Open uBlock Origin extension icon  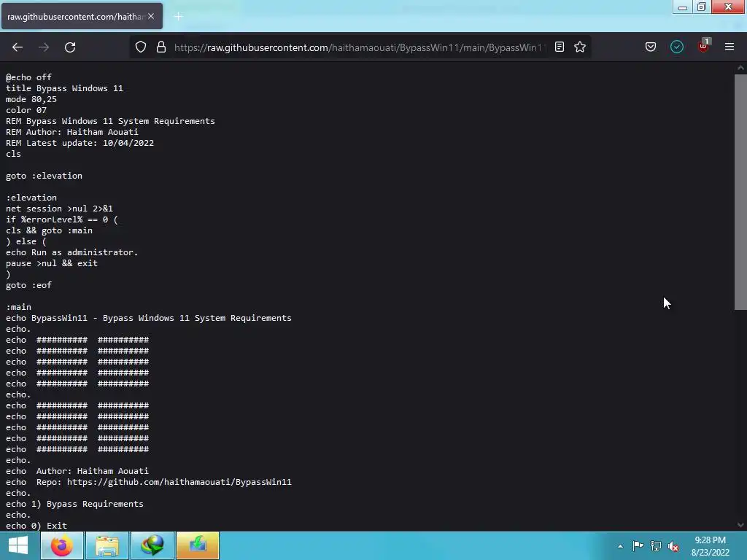703,46
